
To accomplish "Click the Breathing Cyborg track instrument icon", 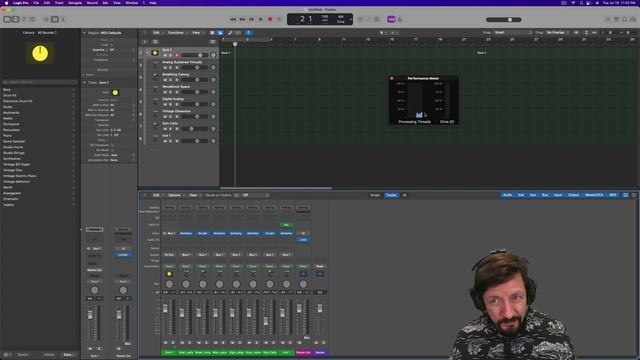I will 155,77.
